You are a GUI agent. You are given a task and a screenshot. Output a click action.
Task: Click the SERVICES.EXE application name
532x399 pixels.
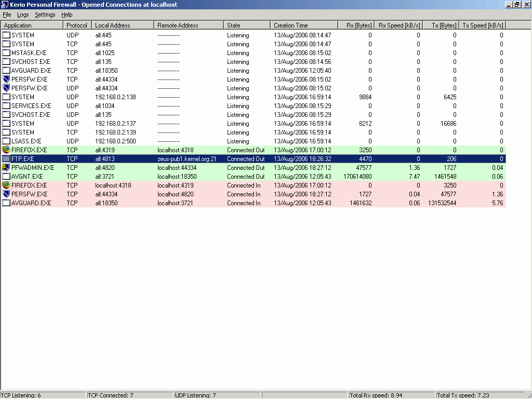point(31,106)
